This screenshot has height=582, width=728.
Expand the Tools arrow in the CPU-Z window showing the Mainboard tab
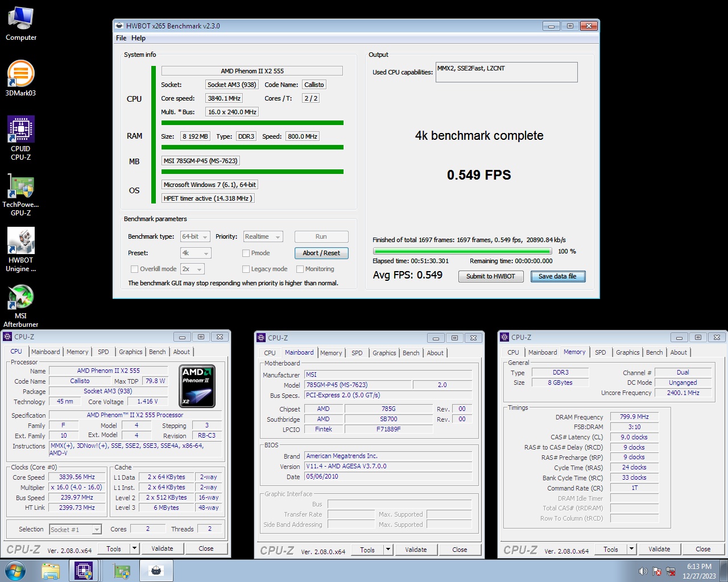click(x=388, y=550)
